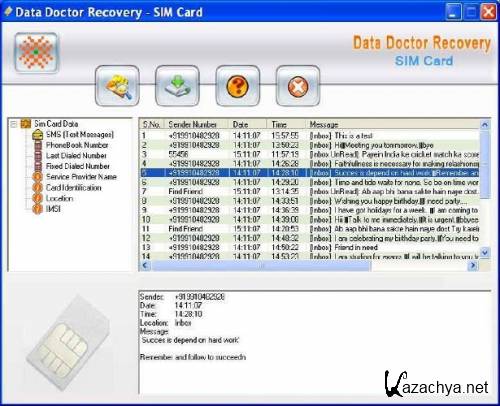500x406 pixels.
Task: Select IMSI in tree
Action: (x=53, y=209)
